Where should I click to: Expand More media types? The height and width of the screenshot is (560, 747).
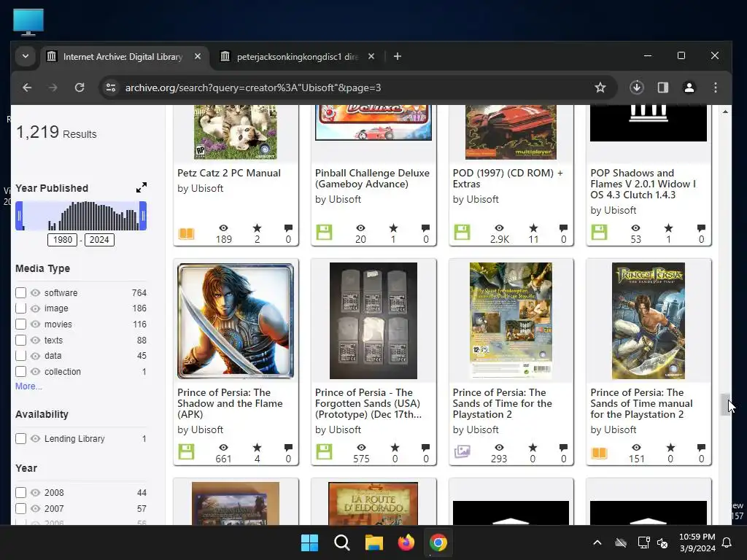point(28,386)
